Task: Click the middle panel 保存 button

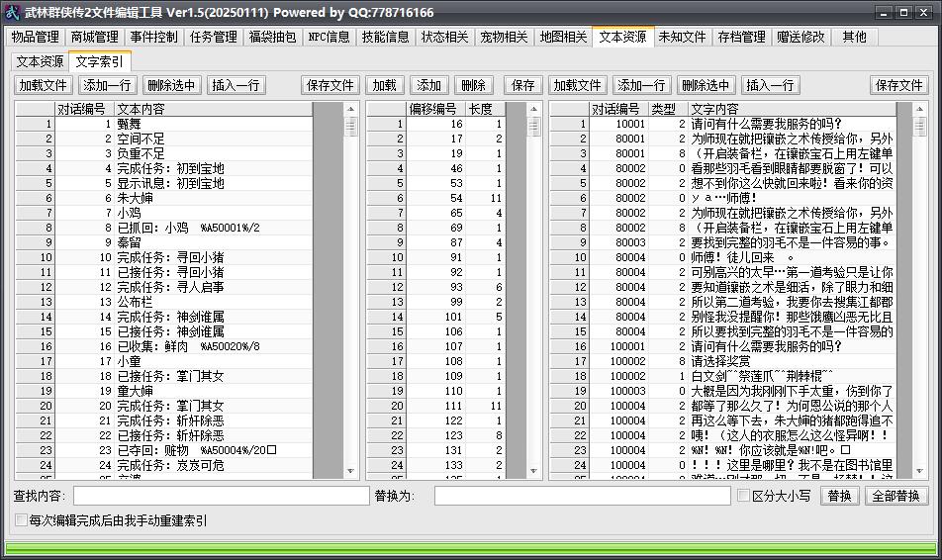Action: tap(522, 85)
